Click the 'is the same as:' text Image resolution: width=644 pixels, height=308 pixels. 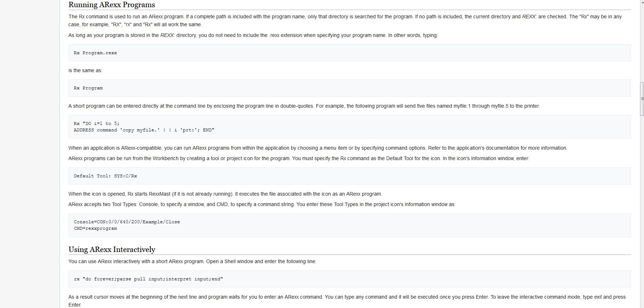pyautogui.click(x=85, y=70)
